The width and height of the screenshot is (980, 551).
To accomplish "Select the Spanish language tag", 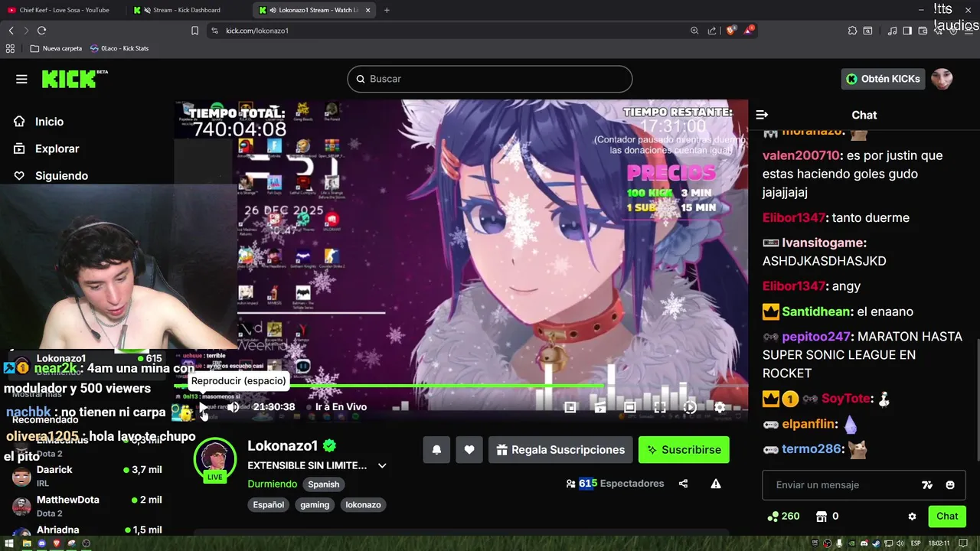I will pyautogui.click(x=323, y=484).
